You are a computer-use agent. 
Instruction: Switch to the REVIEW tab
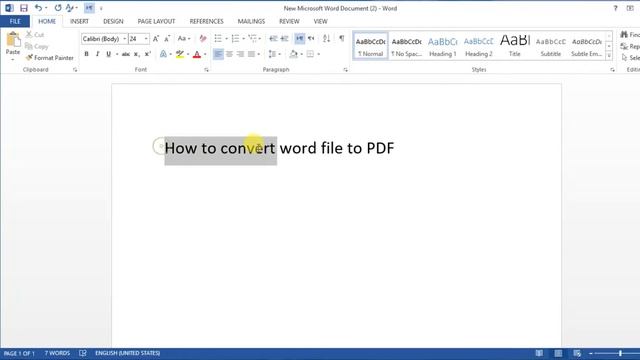(289, 21)
